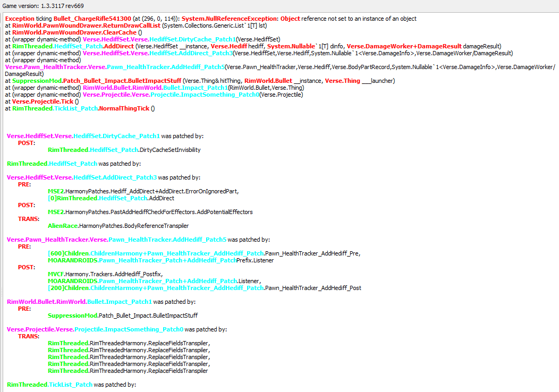Viewport: 559px width, 392px height.
Task: Click 'Projectile.ImpactSomething_Patch0 was patched by:' heading
Action: pos(117,330)
